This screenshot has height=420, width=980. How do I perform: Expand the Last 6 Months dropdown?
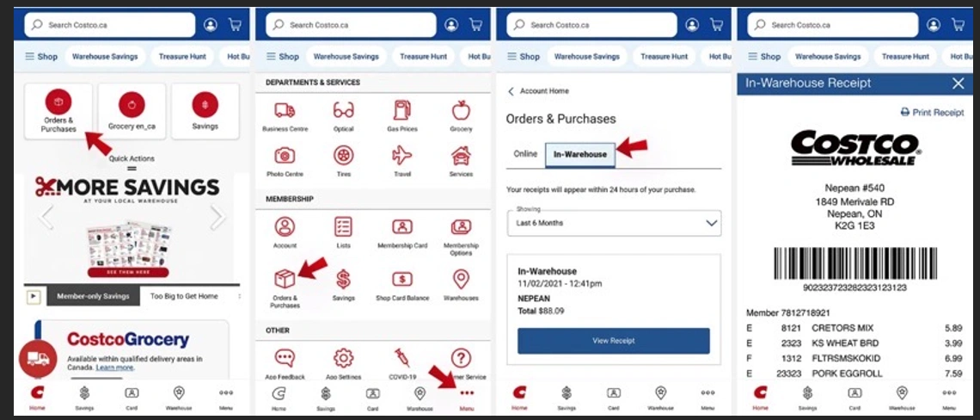pos(614,223)
